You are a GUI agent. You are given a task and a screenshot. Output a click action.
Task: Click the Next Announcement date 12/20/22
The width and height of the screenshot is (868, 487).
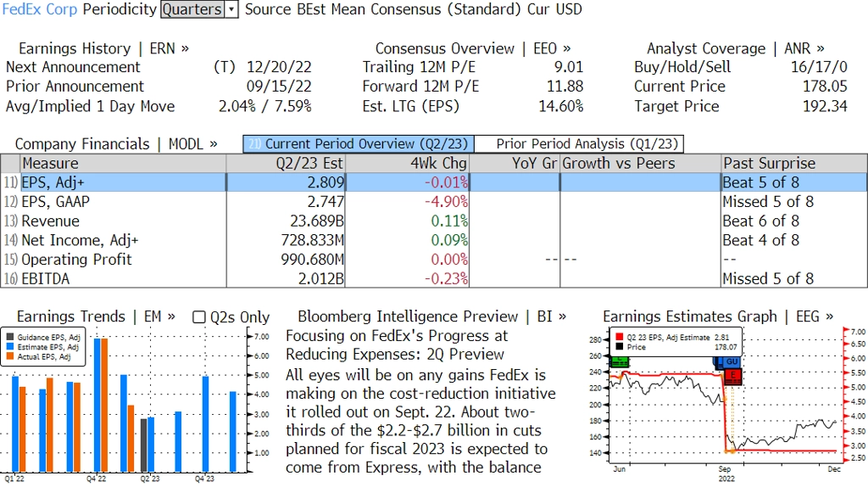click(x=279, y=67)
